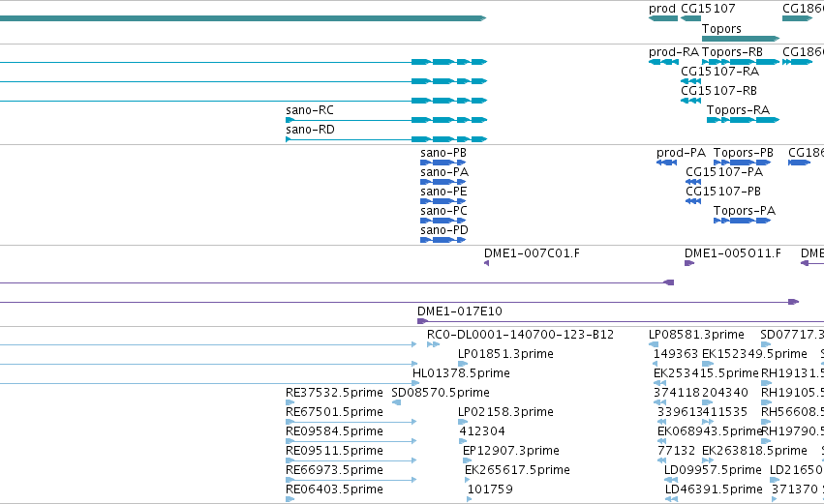
Task: Click EST entry 149363
Action: click(x=655, y=364)
